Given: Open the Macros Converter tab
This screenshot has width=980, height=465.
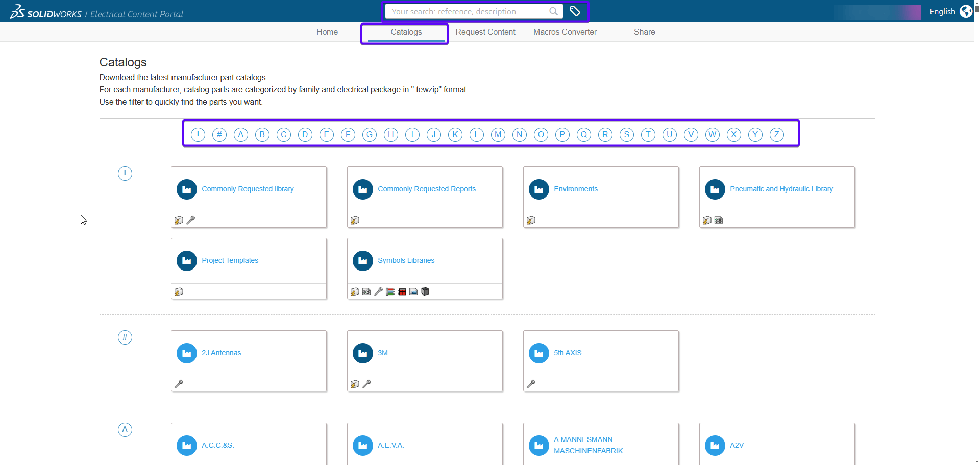Looking at the screenshot, I should pos(565,32).
